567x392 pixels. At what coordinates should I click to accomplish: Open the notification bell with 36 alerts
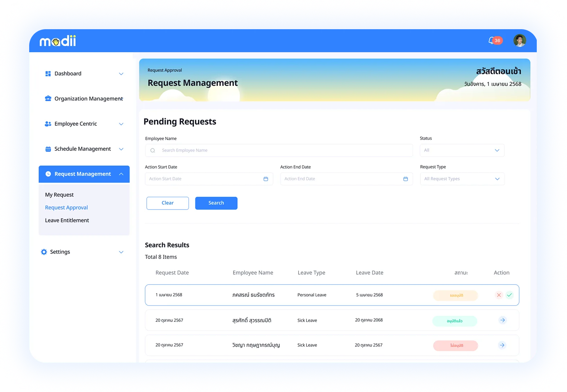click(x=495, y=41)
